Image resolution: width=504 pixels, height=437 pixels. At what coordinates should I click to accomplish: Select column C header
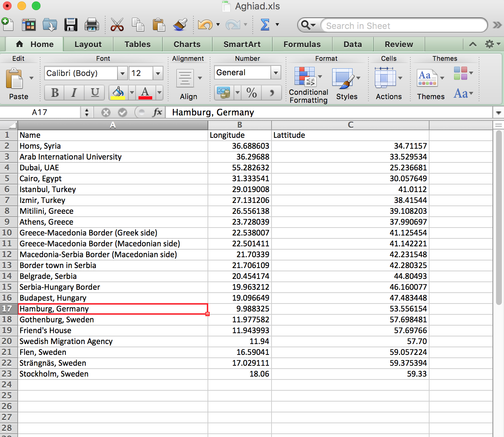350,125
